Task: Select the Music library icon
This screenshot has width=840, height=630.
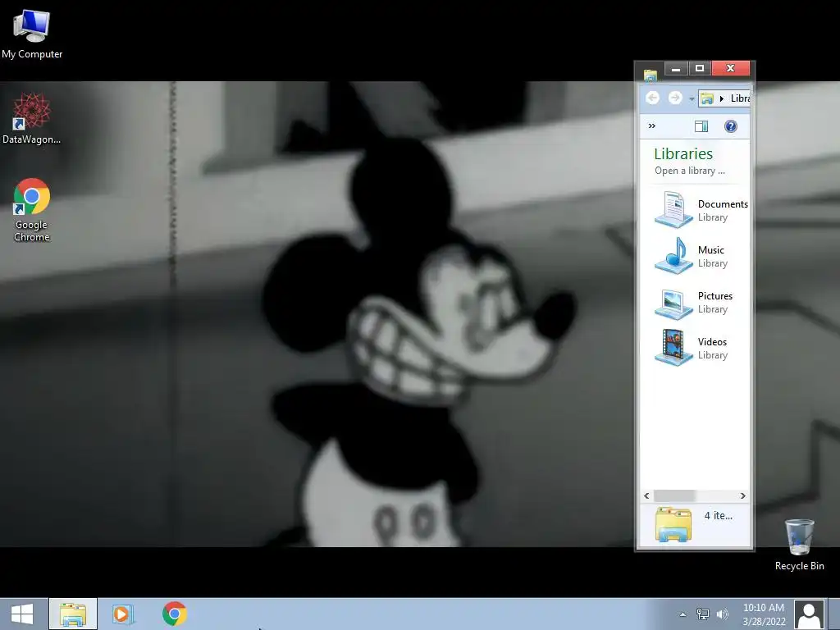Action: (673, 256)
